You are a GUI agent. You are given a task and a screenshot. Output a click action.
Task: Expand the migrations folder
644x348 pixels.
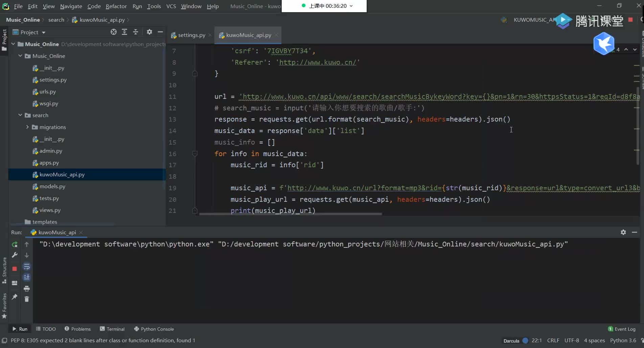27,127
